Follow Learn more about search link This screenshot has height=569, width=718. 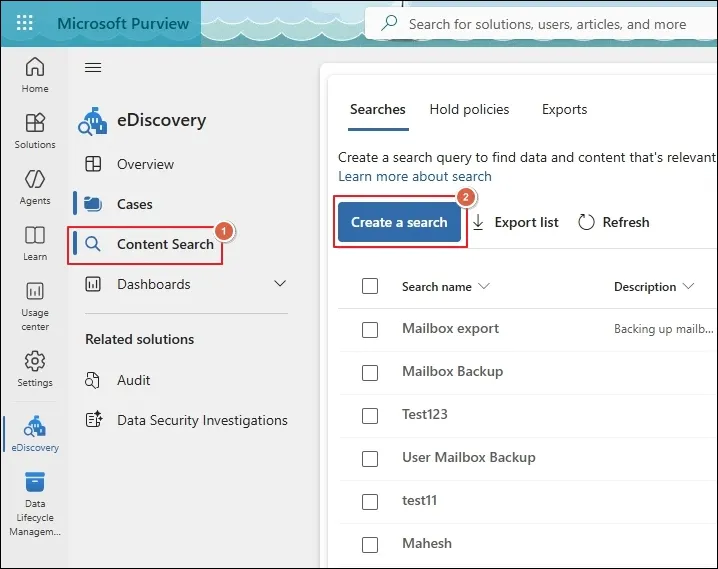point(415,176)
